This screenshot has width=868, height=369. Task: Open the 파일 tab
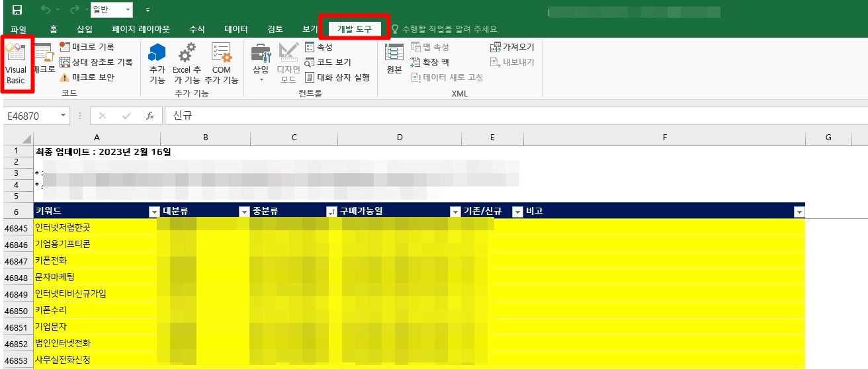pyautogui.click(x=19, y=29)
